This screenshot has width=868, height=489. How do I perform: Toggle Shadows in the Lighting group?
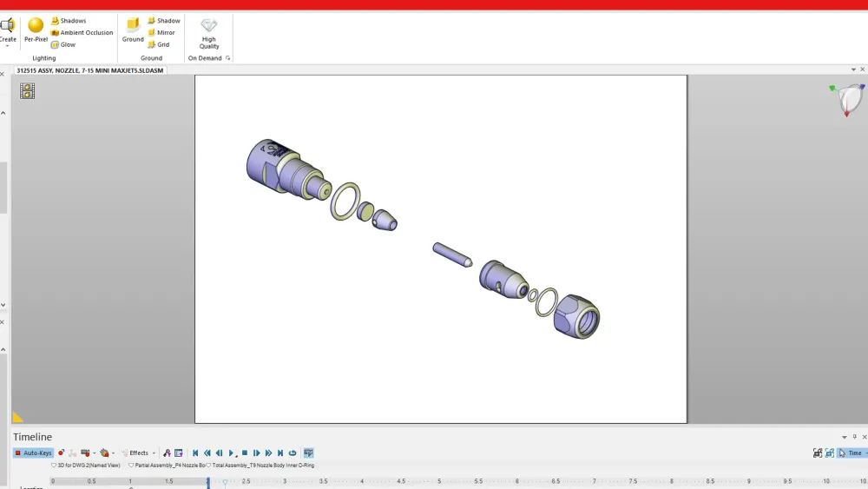69,21
